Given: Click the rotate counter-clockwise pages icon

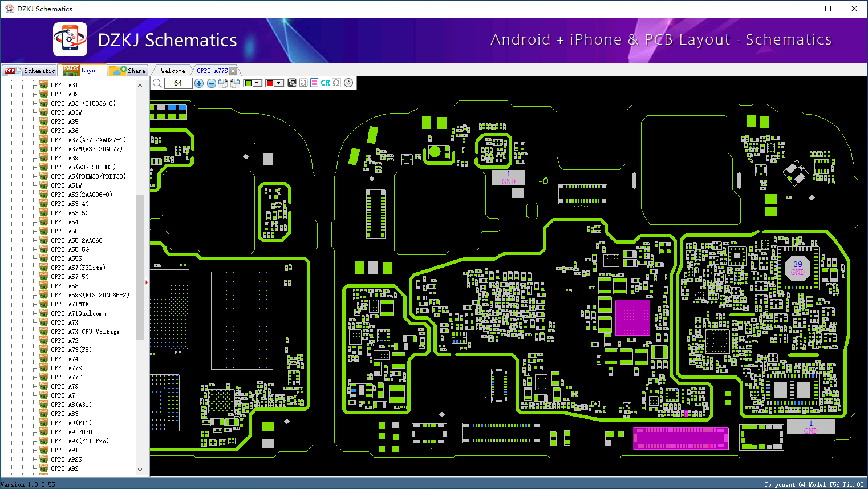Looking at the screenshot, I should 235,83.
